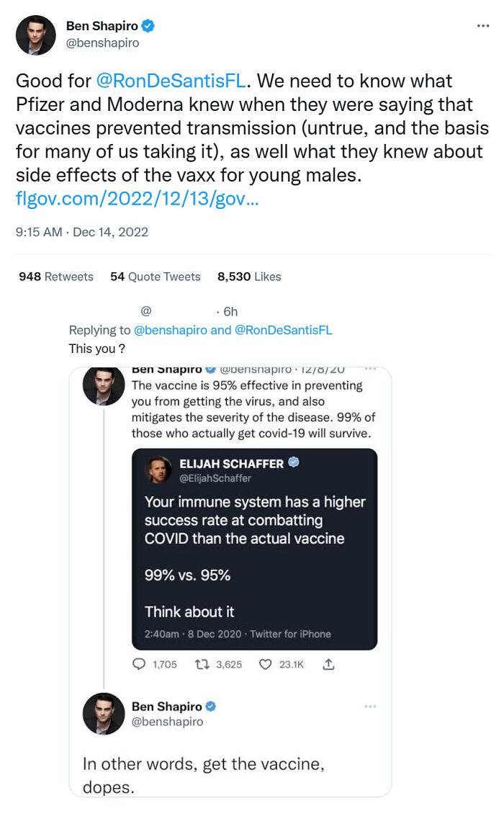The height and width of the screenshot is (819, 504).
Task: View the 948 Retweets list
Action: (55, 276)
